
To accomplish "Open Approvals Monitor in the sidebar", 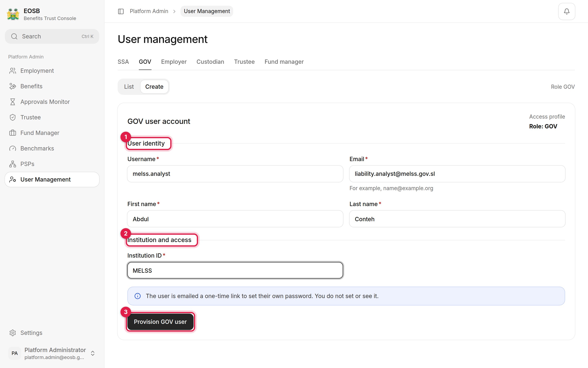I will pyautogui.click(x=52, y=102).
